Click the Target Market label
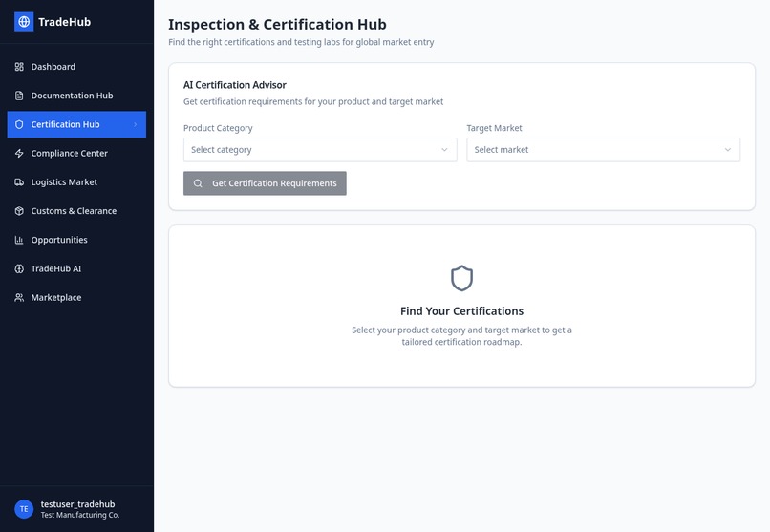This screenshot has height=532, width=770. pos(494,128)
